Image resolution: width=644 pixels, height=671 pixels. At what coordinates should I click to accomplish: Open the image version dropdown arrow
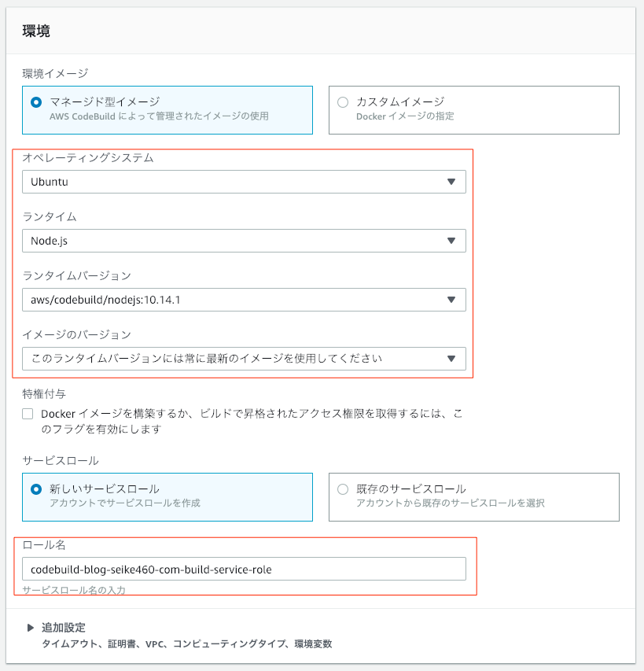coord(453,359)
